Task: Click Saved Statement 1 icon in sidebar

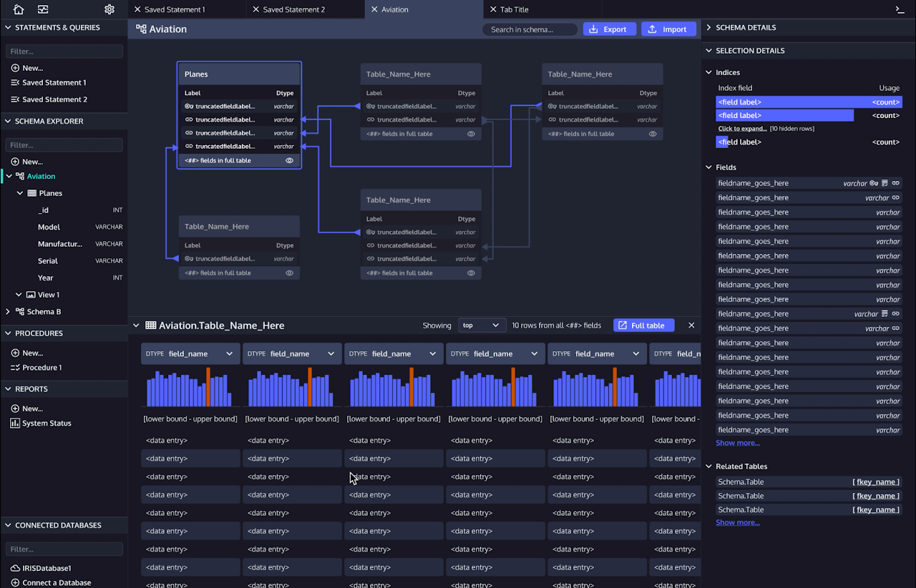Action: (x=15, y=82)
